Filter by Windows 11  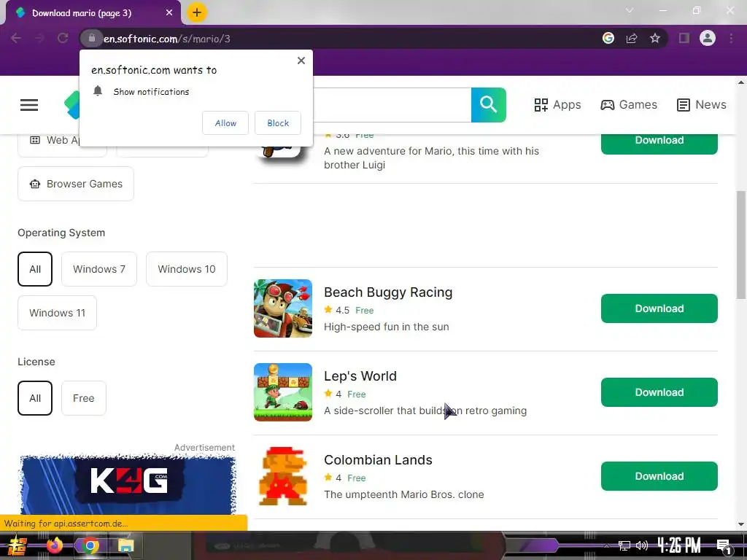point(57,313)
